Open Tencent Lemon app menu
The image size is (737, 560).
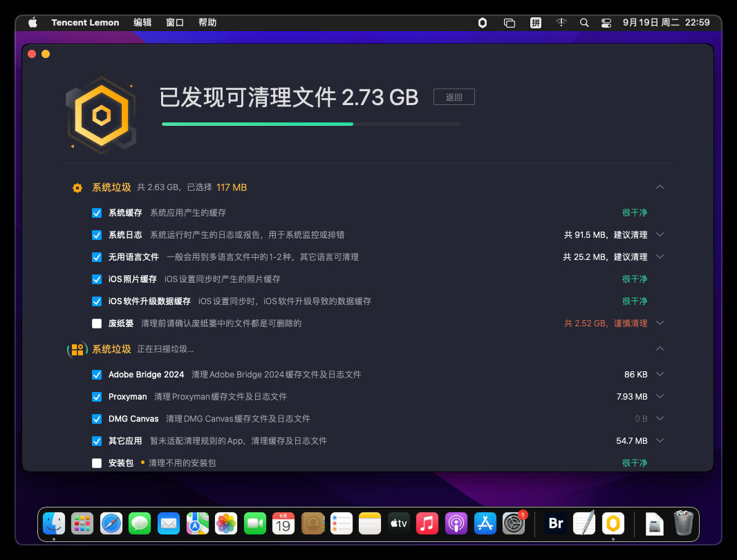[85, 23]
